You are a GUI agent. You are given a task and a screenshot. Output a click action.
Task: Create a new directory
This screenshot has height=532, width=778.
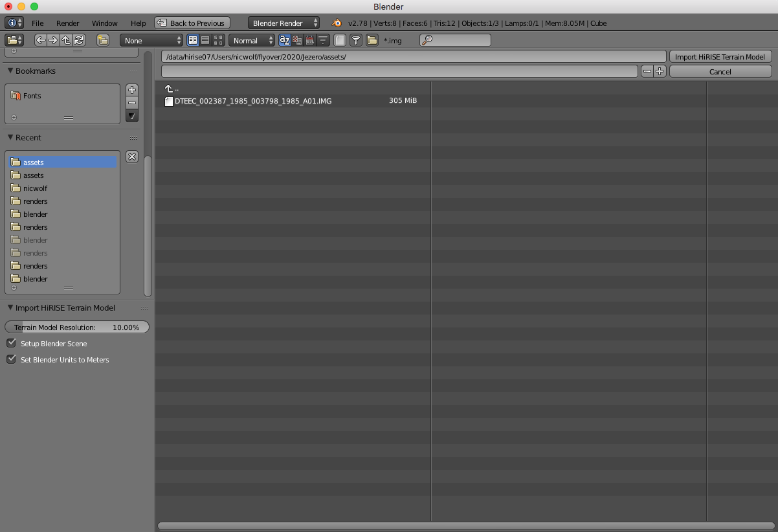[x=103, y=40]
